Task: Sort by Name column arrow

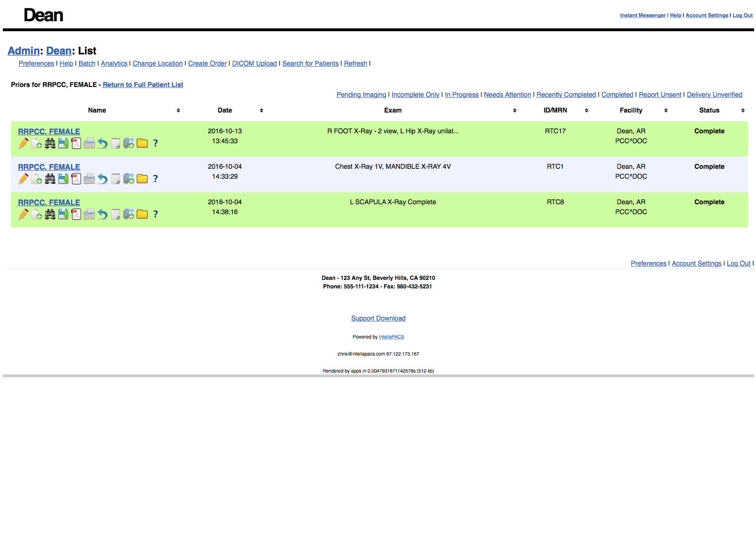Action: [x=178, y=111]
